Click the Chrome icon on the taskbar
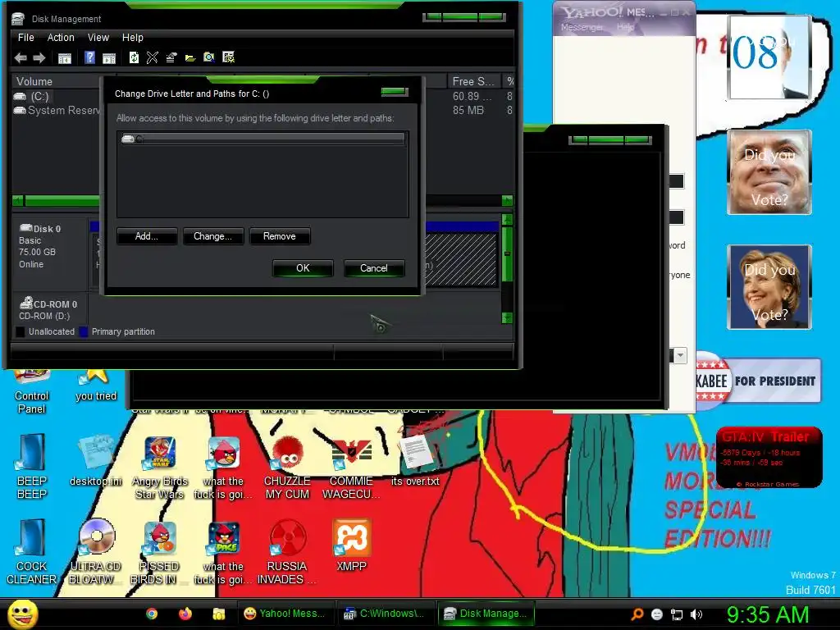 tap(152, 614)
